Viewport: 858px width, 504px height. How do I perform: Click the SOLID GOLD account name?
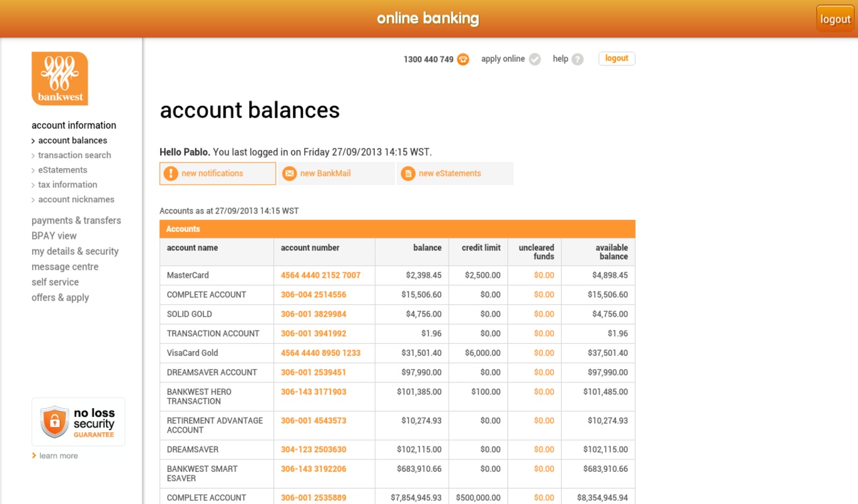190,314
